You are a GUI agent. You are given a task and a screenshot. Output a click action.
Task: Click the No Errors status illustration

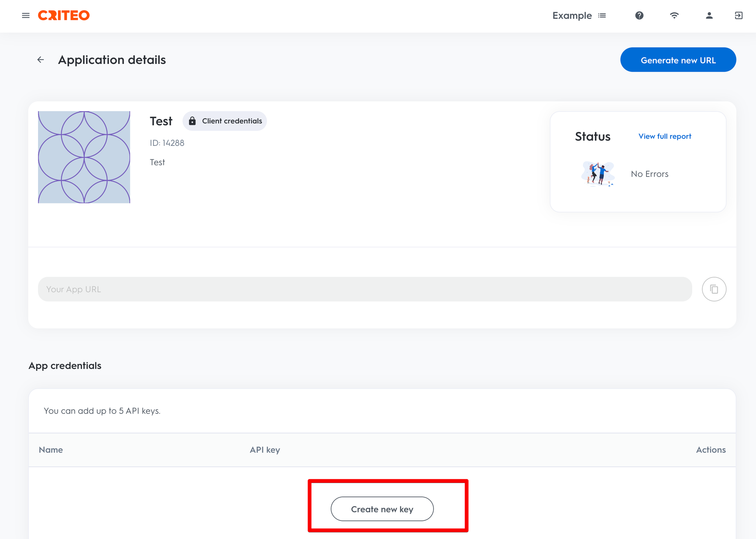[598, 174]
